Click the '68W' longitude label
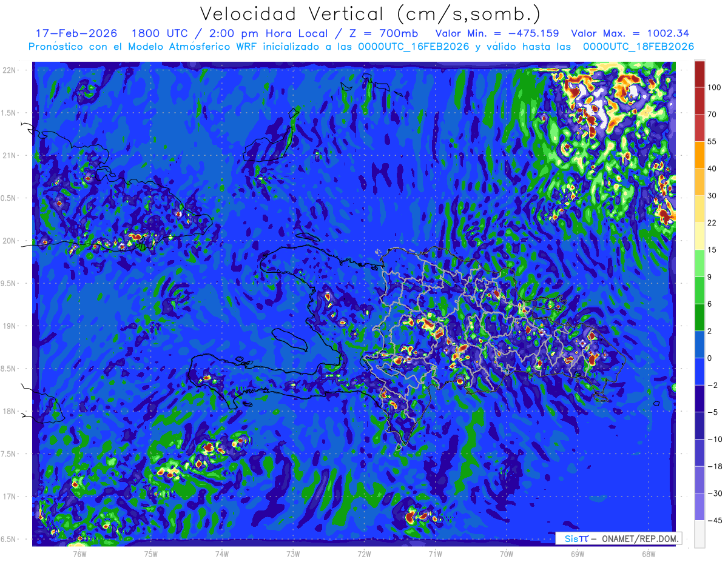 coord(649,554)
